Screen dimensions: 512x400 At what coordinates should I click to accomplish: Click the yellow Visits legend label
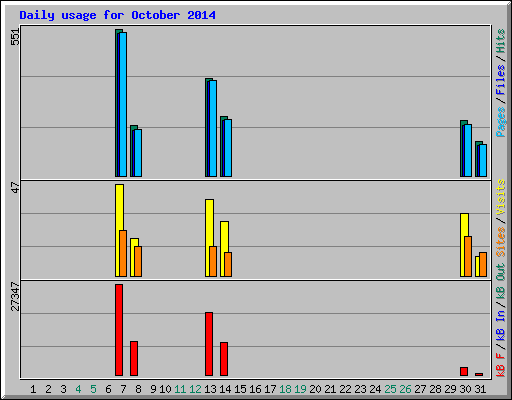point(500,197)
